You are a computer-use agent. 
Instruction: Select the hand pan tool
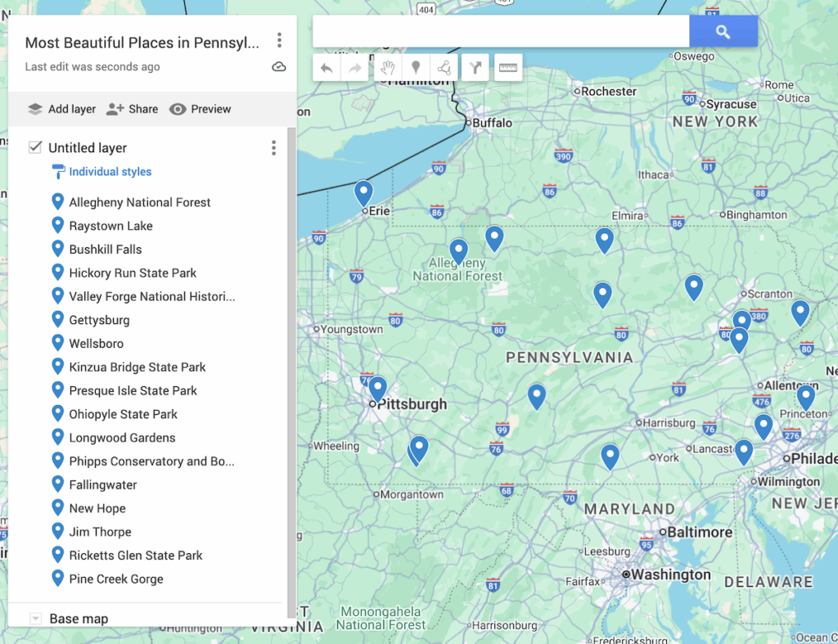click(x=388, y=68)
